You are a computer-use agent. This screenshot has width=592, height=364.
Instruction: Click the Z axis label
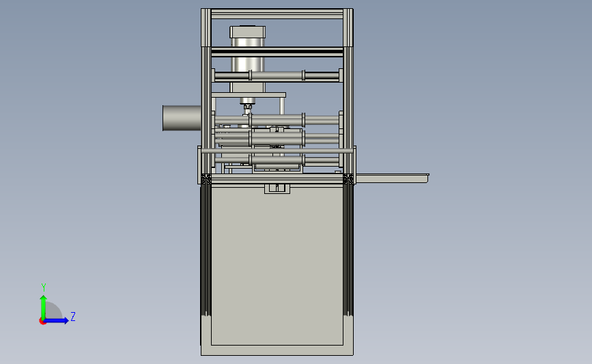73,316
